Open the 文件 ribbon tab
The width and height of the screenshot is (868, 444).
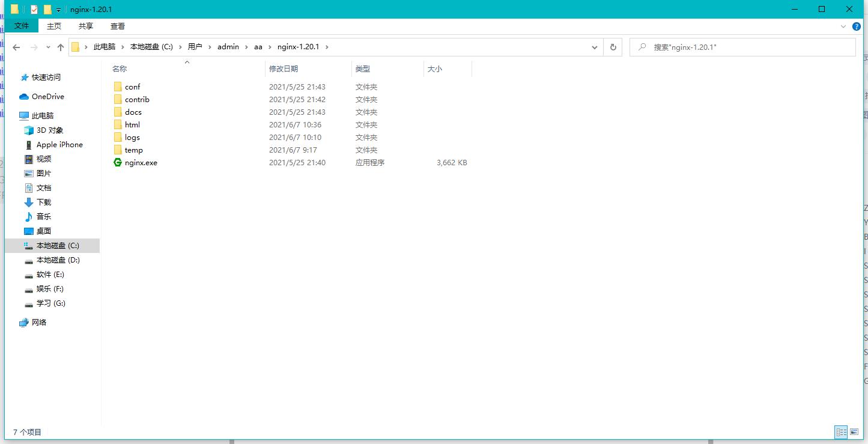tap(22, 26)
